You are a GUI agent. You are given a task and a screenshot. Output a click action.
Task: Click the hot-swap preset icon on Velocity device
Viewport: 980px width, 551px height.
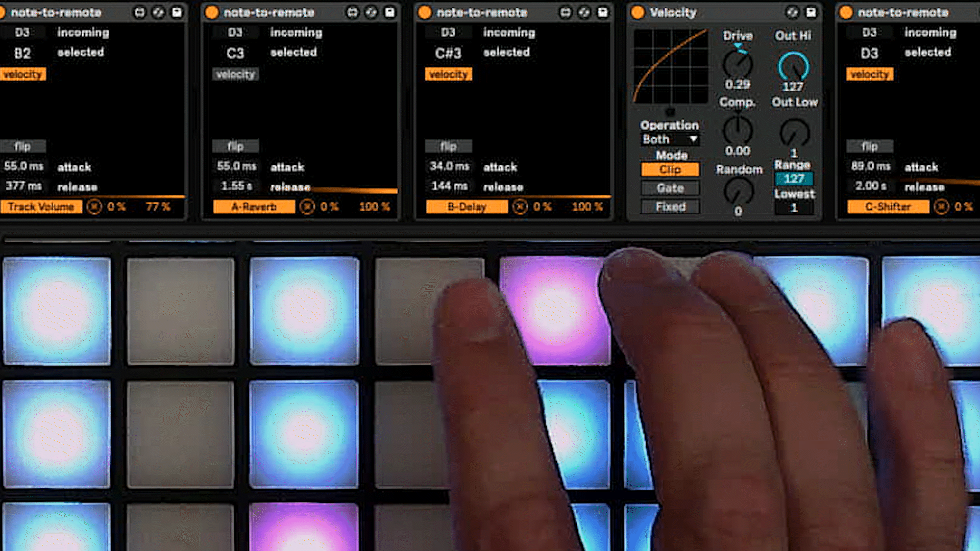tap(792, 12)
